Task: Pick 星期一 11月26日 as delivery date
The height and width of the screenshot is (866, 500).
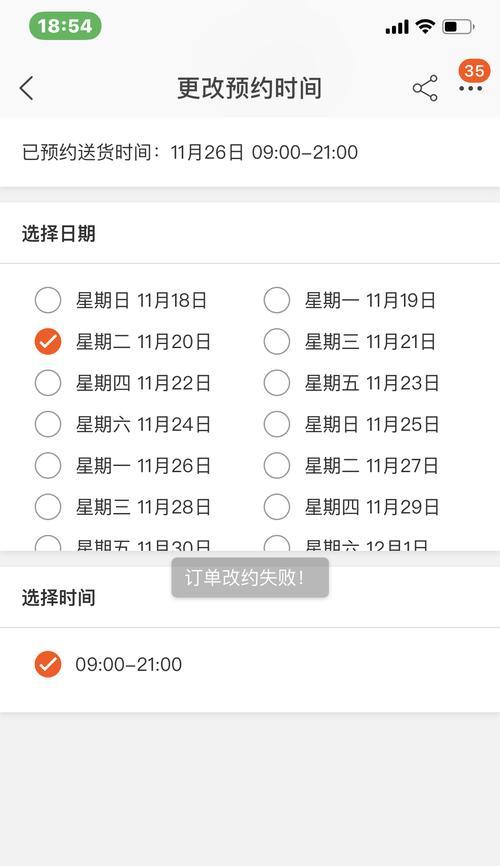Action: [x=48, y=466]
